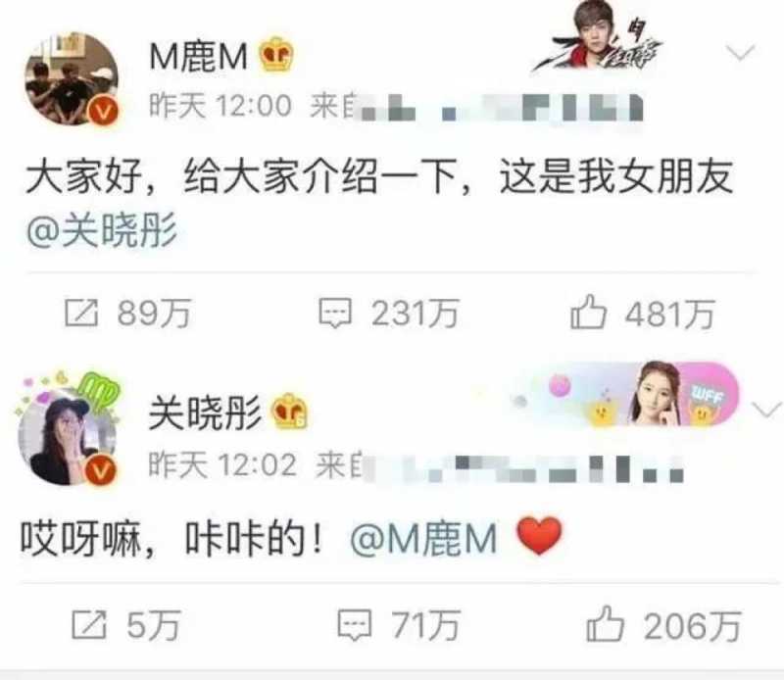Open M鹿M's profile avatar

click(72, 78)
